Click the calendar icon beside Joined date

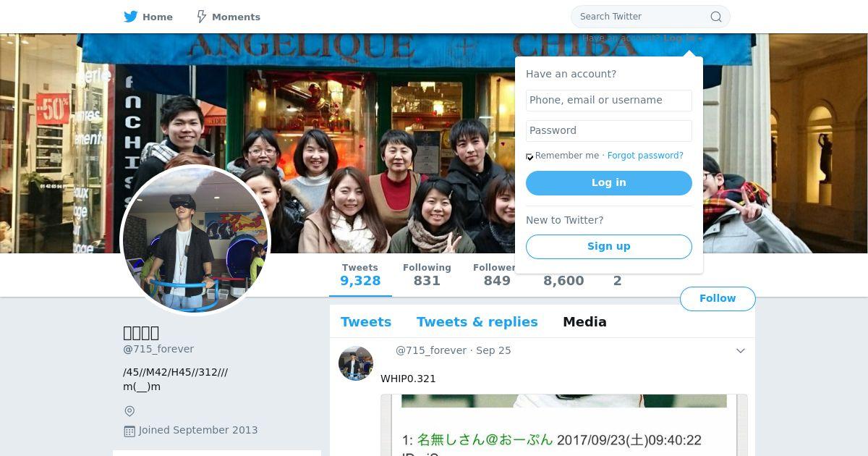coord(129,431)
